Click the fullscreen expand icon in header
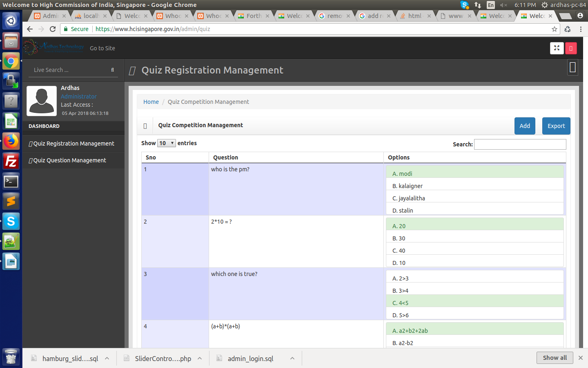Image resolution: width=588 pixels, height=368 pixels. point(557,48)
